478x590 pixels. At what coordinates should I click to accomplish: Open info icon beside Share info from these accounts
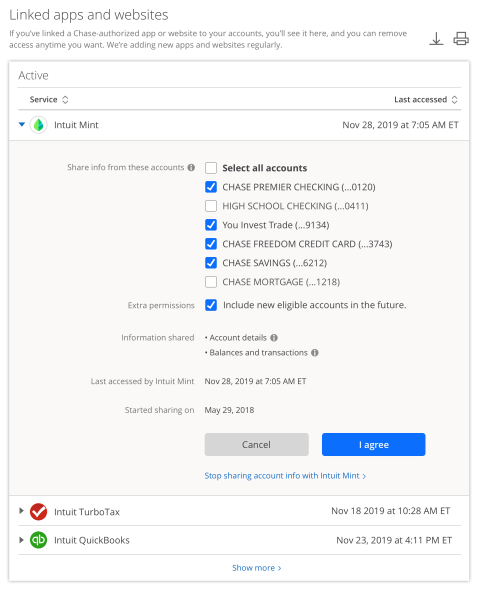tap(191, 167)
